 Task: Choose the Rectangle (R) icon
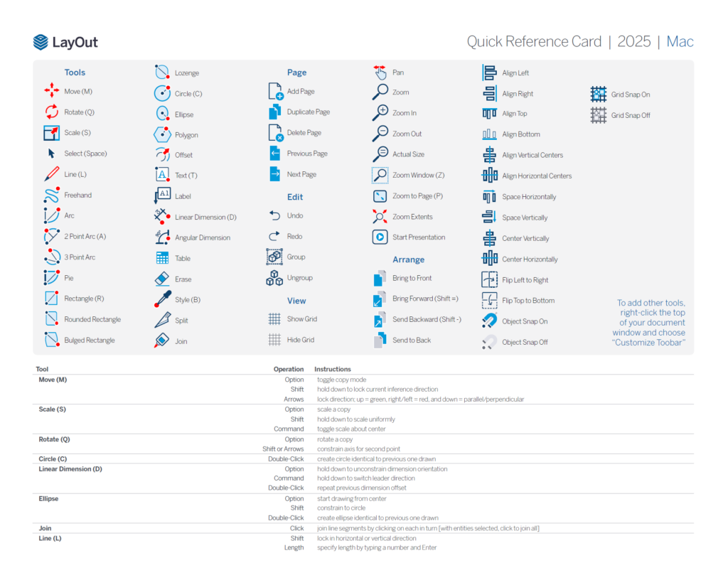[x=51, y=299]
